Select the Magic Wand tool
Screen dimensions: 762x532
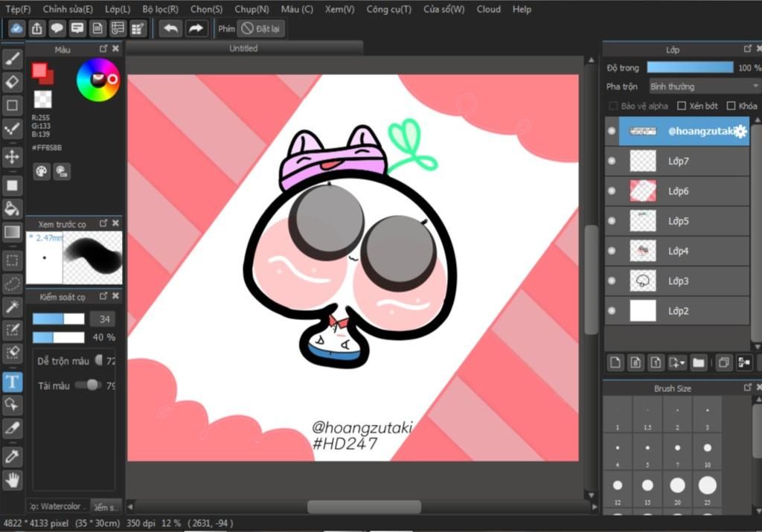coord(12,307)
